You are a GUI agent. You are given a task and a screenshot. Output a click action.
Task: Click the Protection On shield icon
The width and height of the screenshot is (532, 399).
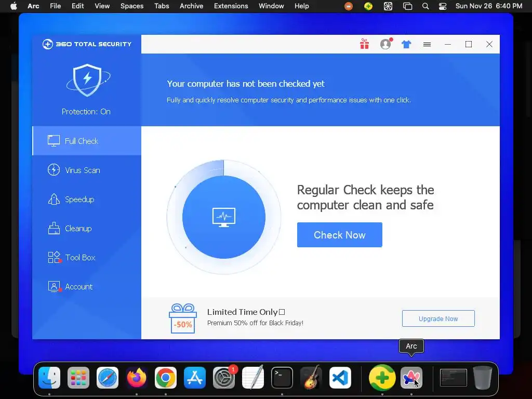click(87, 80)
